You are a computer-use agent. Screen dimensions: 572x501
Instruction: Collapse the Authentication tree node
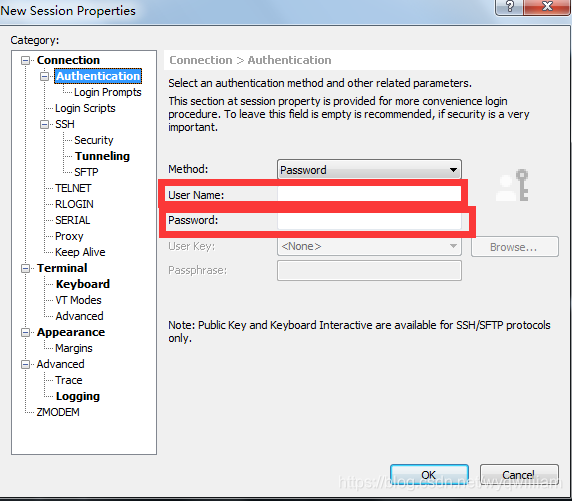44,76
